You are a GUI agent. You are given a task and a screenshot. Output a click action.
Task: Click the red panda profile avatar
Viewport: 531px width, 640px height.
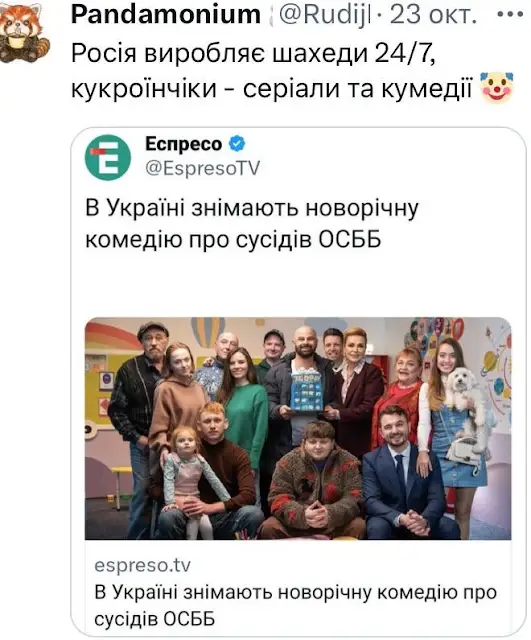click(x=24, y=31)
